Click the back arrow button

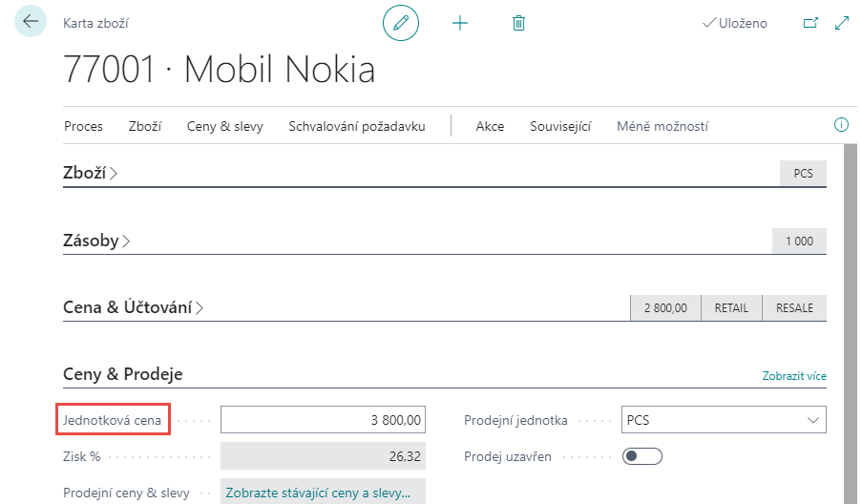tap(31, 21)
